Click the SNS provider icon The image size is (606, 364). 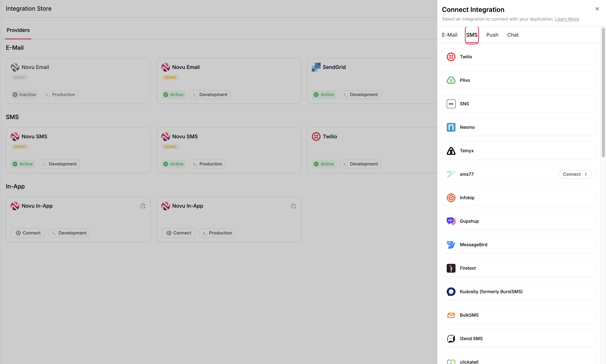click(451, 104)
